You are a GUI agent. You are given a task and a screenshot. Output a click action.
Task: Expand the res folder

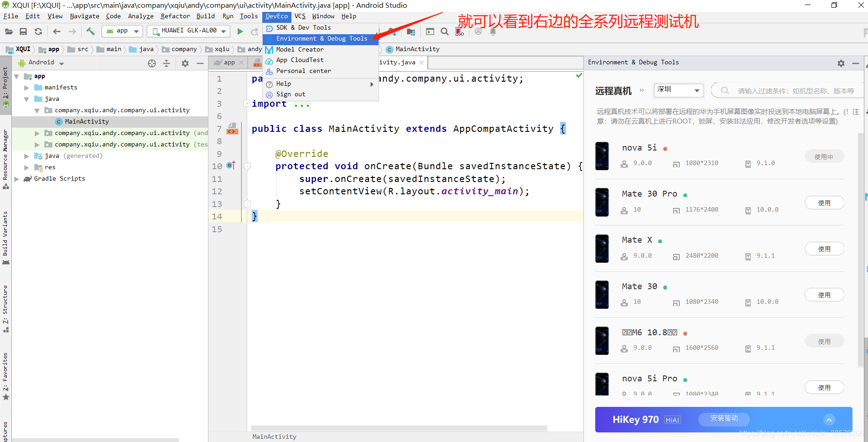(x=26, y=167)
